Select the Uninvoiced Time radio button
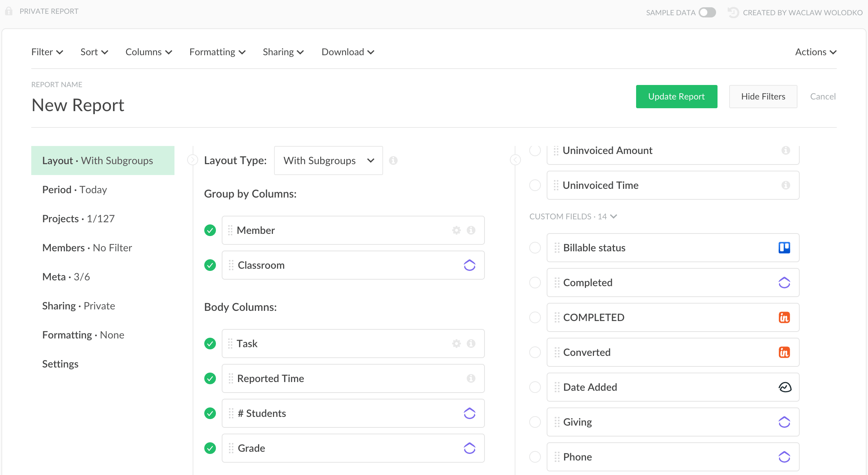The height and width of the screenshot is (475, 868). click(535, 185)
